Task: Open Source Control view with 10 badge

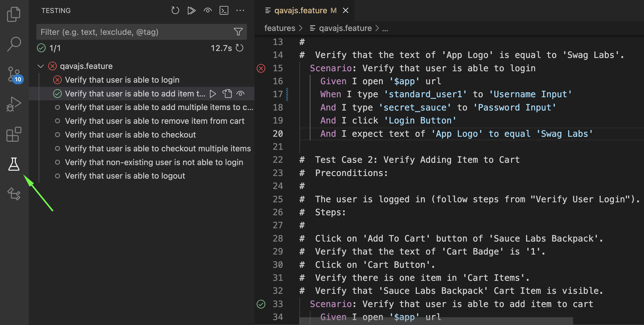Action: tap(14, 75)
